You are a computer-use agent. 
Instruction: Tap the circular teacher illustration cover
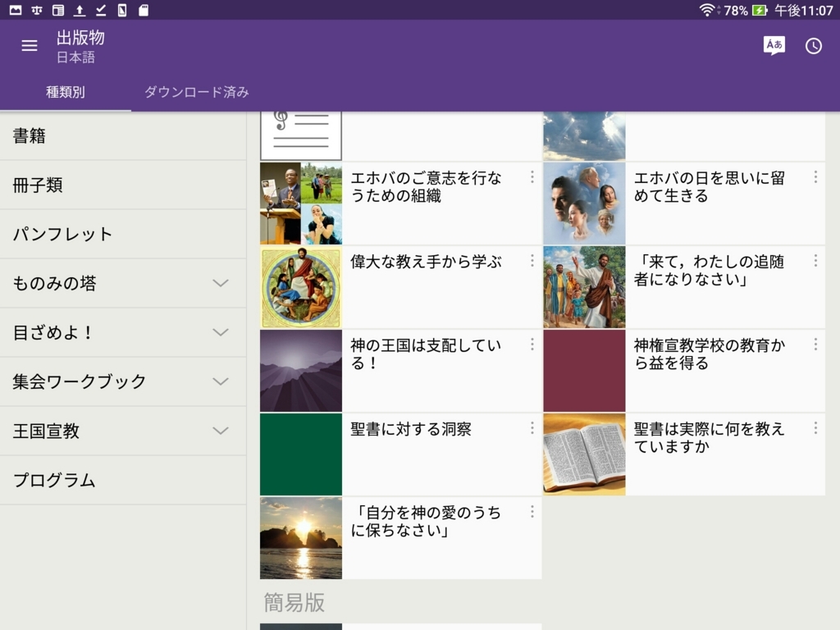[301, 287]
